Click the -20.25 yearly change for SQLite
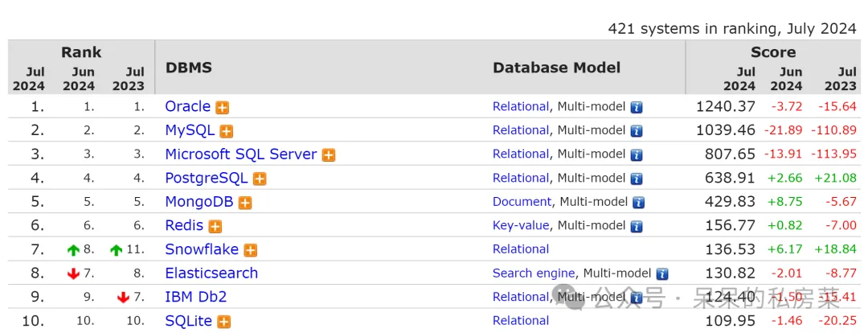868x333 pixels. tap(837, 321)
